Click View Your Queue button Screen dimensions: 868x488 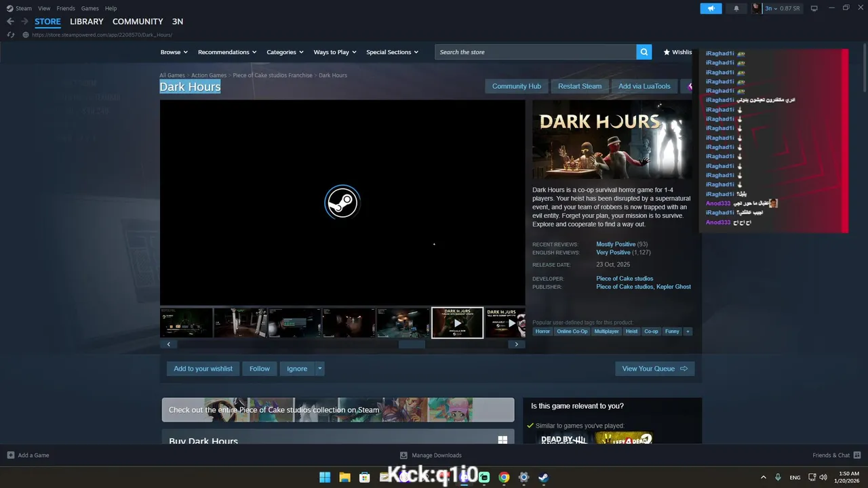tap(654, 369)
